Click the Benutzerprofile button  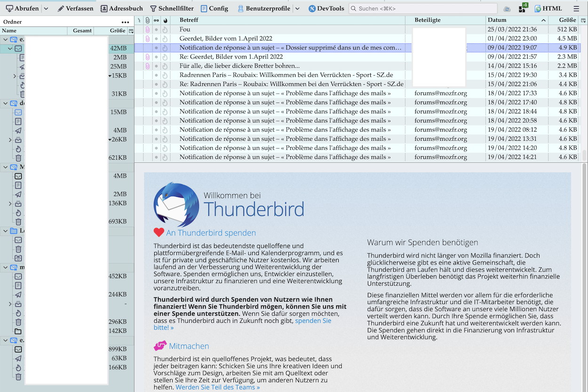[x=263, y=8]
